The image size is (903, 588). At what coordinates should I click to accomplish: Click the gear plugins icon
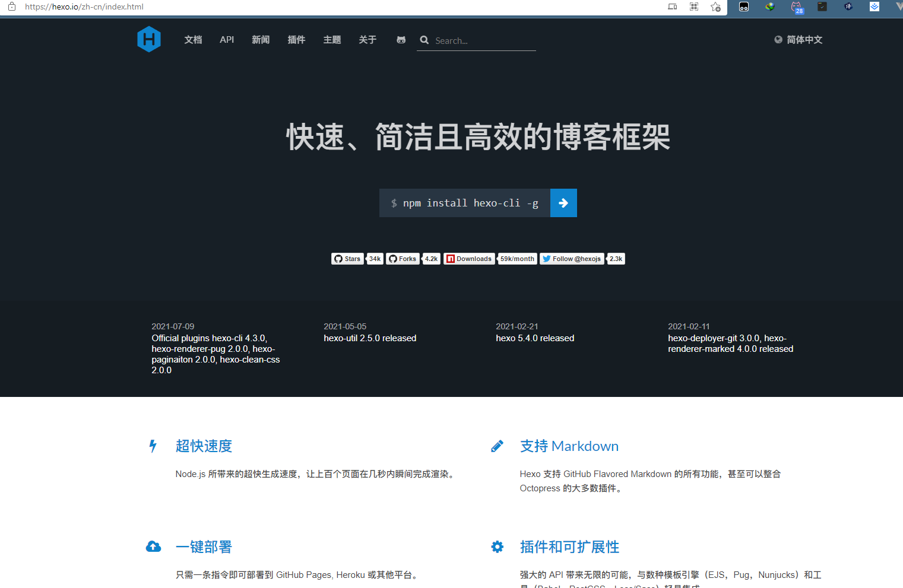(498, 546)
